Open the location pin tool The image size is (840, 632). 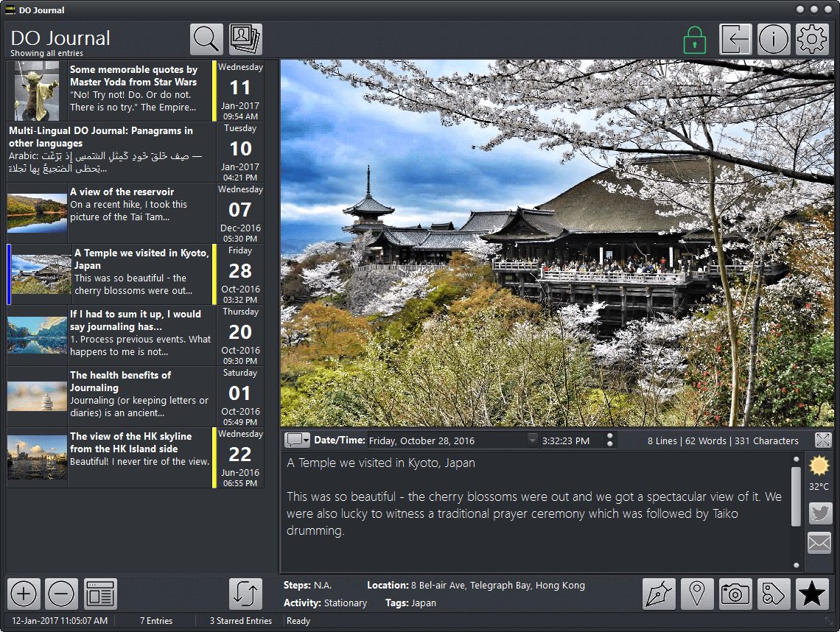point(697,594)
